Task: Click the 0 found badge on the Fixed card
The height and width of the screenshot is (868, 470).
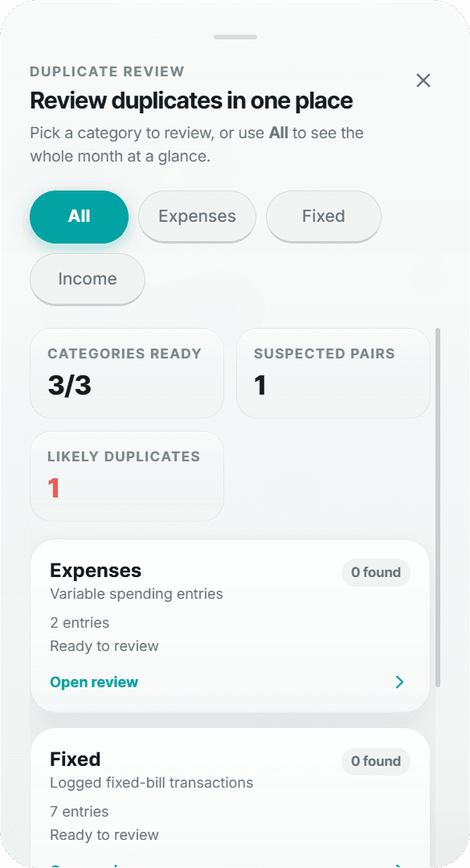Action: click(375, 761)
